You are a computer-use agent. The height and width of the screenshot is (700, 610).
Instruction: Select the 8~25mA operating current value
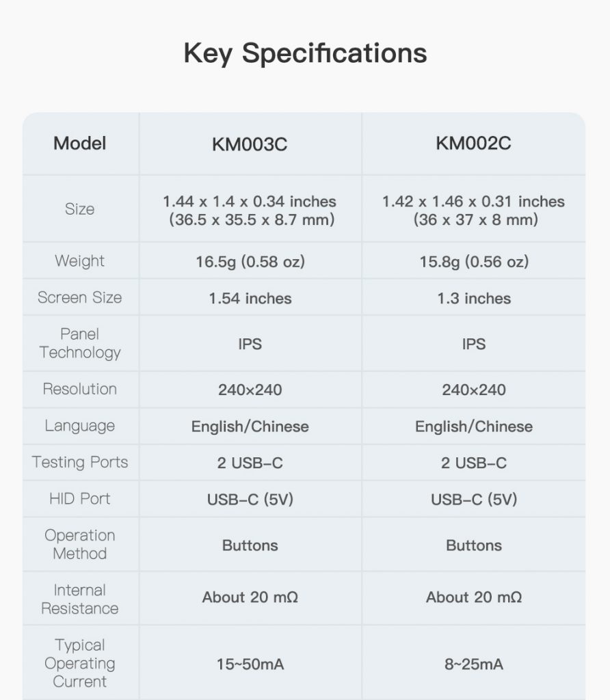473,664
